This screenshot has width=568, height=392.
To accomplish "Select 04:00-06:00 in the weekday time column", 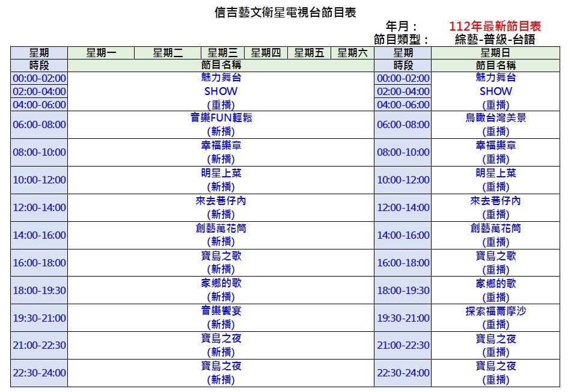I will tap(39, 105).
